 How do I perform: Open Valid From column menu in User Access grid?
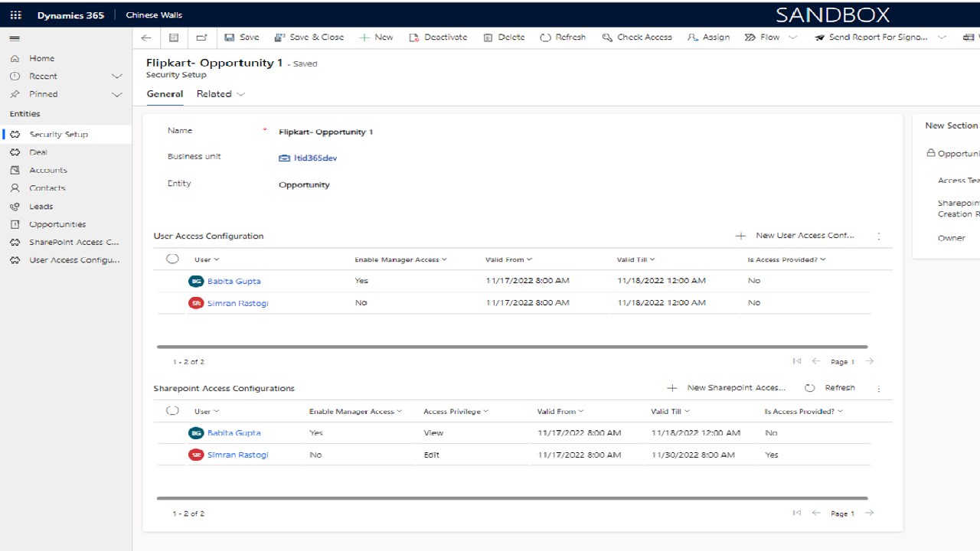(x=508, y=259)
